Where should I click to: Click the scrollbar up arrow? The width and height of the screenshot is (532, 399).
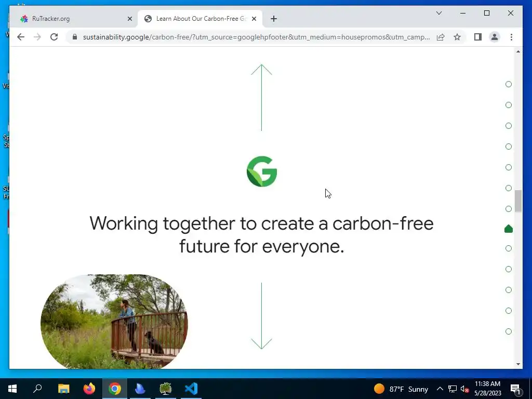(518, 51)
